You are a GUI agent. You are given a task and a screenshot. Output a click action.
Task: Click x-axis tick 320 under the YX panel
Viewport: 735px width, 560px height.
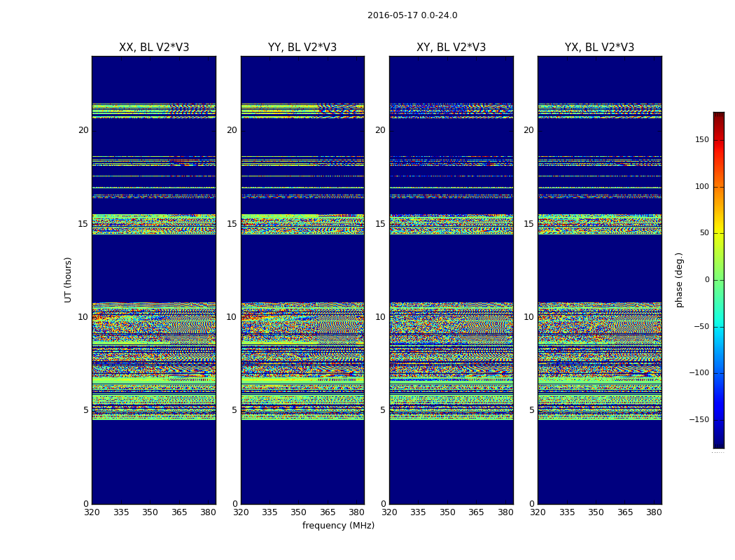click(x=538, y=512)
